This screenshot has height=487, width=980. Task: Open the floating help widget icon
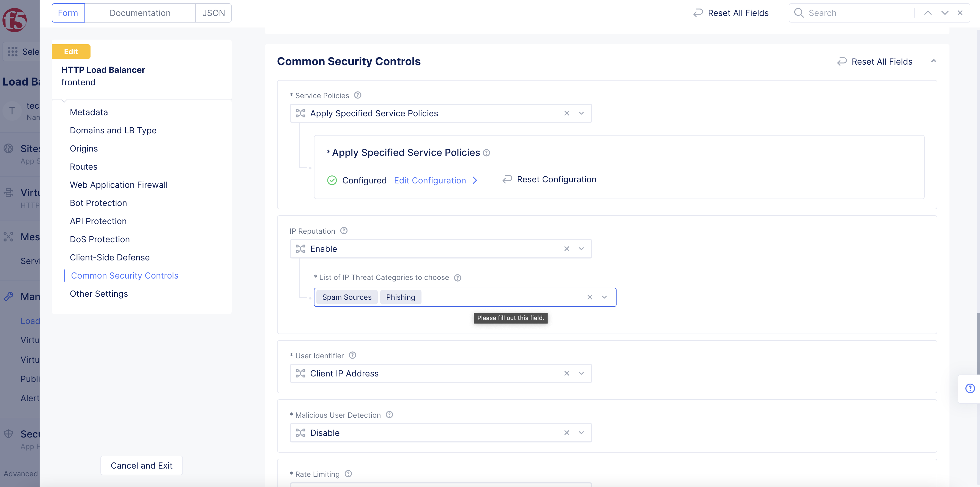coord(970,389)
